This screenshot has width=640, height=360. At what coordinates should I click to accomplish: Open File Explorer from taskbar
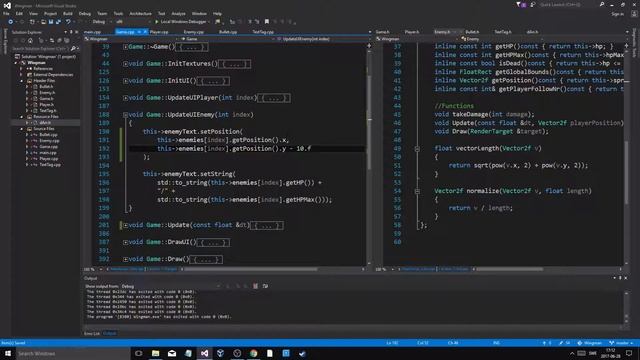click(156, 353)
